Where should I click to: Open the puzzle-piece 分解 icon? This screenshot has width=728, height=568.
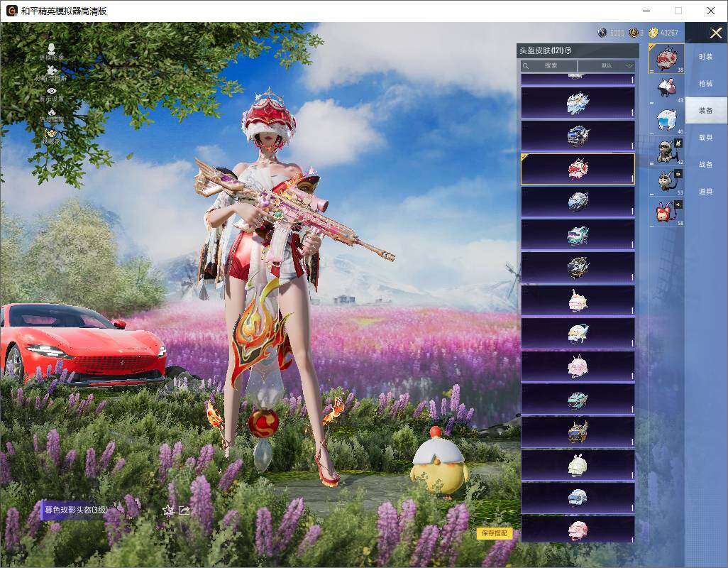point(52,70)
